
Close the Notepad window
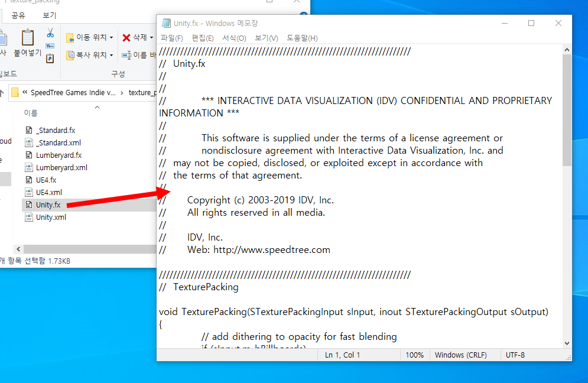(x=558, y=23)
